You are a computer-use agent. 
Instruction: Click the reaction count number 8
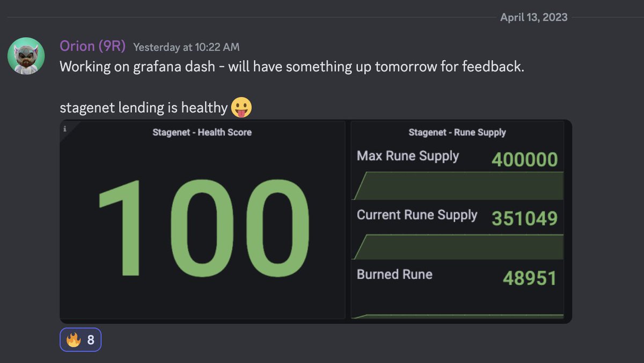tap(91, 340)
